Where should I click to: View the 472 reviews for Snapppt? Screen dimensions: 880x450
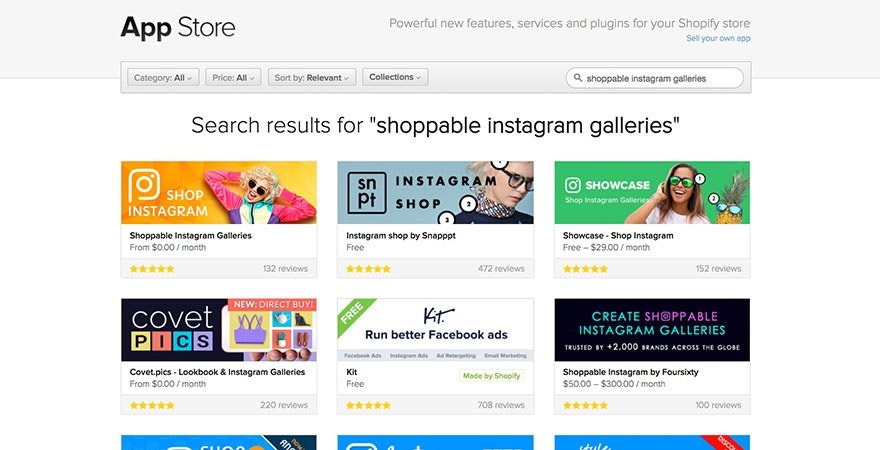(501, 269)
